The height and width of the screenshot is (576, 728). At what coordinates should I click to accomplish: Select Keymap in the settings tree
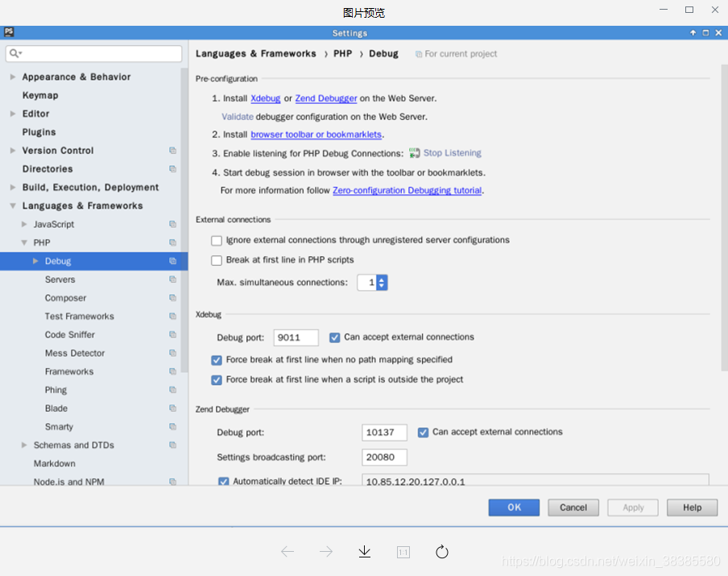point(40,95)
